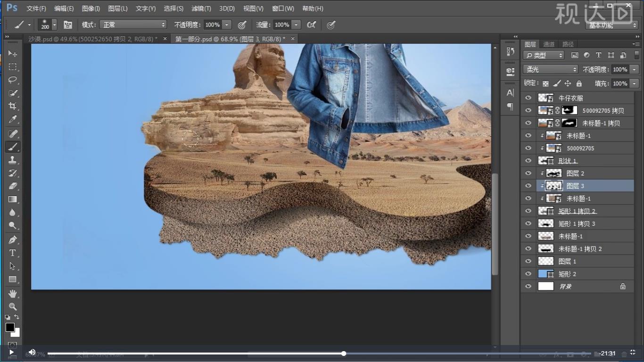This screenshot has width=644, height=362.
Task: Select the Horizontal Type tool
Action: click(13, 253)
